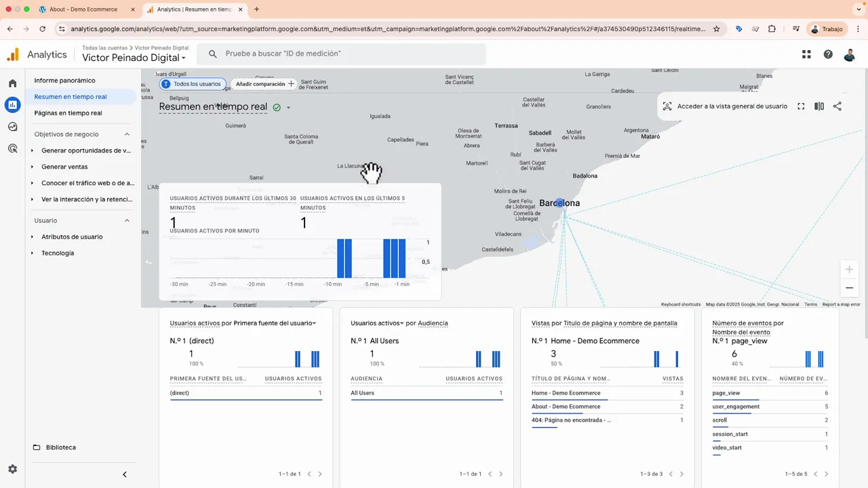This screenshot has height=488, width=868.
Task: Toggle the Todos los usuarios comparison chip
Action: 193,83
